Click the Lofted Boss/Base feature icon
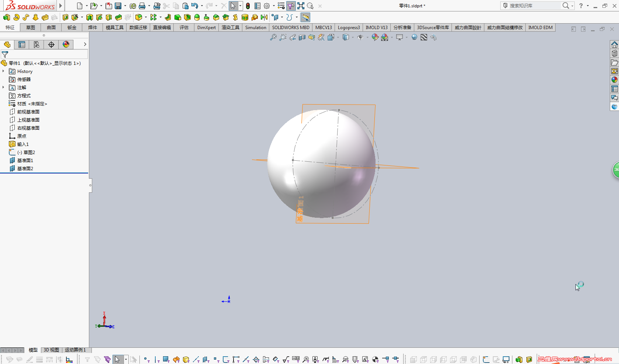 coord(35,17)
